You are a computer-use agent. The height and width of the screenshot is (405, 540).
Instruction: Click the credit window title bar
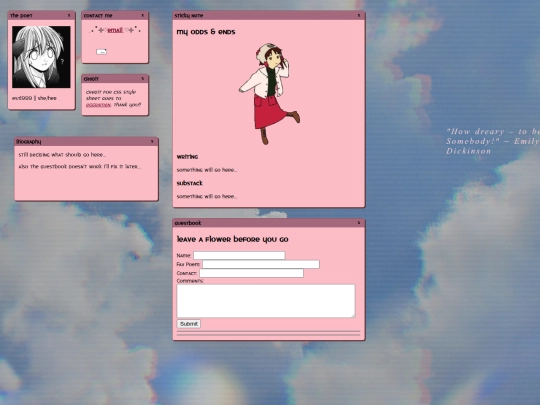(x=115, y=79)
